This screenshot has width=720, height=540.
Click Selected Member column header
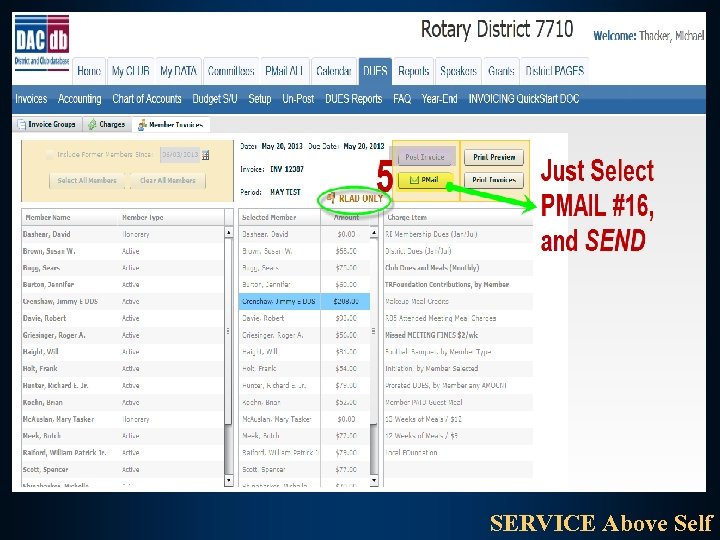coord(280,217)
